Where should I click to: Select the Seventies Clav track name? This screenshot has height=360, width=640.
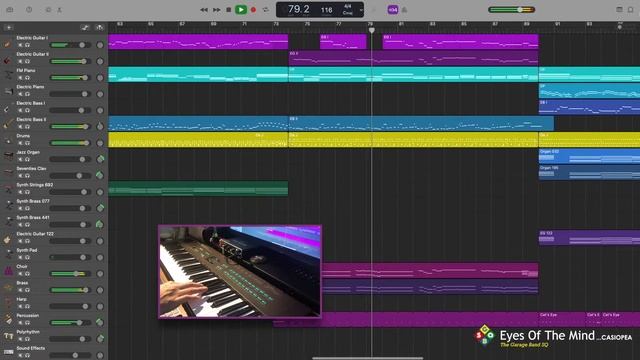[31, 169]
